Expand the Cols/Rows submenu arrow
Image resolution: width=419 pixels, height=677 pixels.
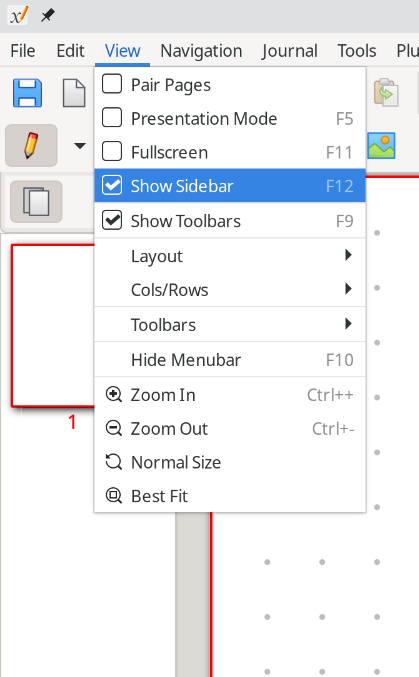[x=348, y=288]
